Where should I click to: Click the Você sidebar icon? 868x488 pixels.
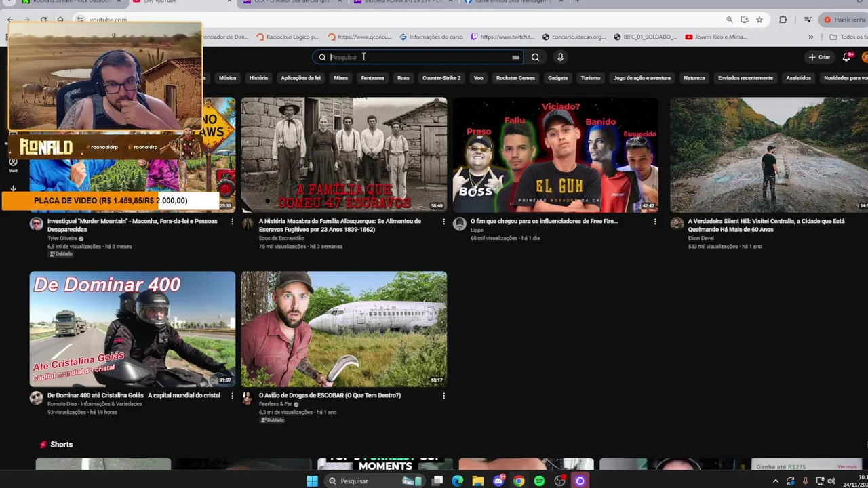coord(13,165)
